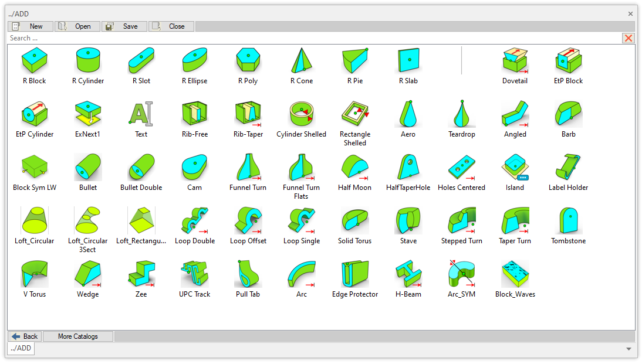The image size is (642, 364).
Task: Select the Teardrop shape
Action: [x=461, y=114]
